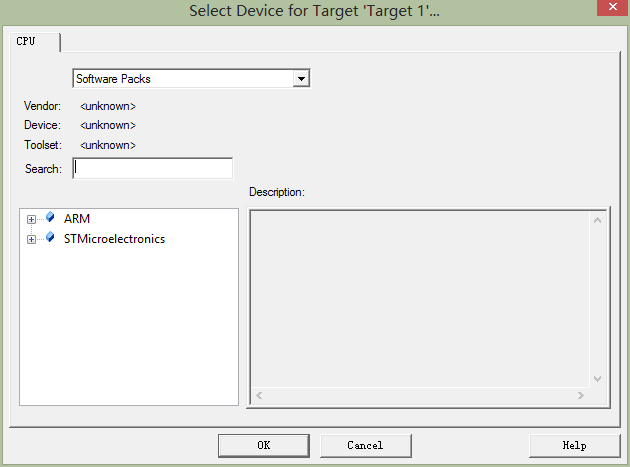The height and width of the screenshot is (467, 630).
Task: Click the Search: label
Action: (43, 169)
